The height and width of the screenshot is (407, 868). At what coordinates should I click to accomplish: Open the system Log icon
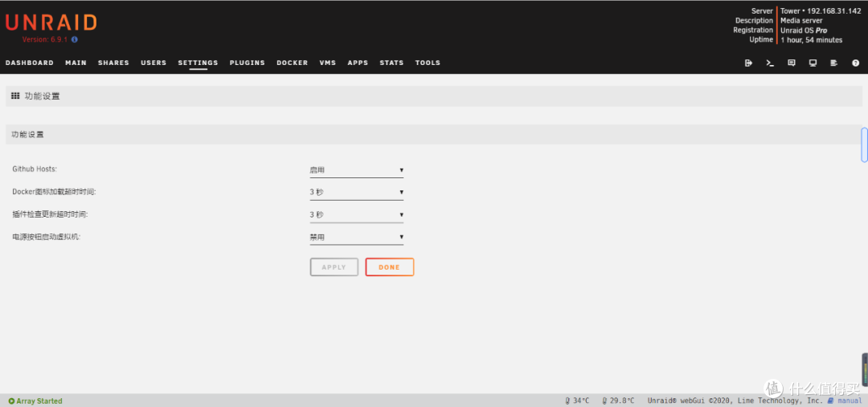[833, 63]
